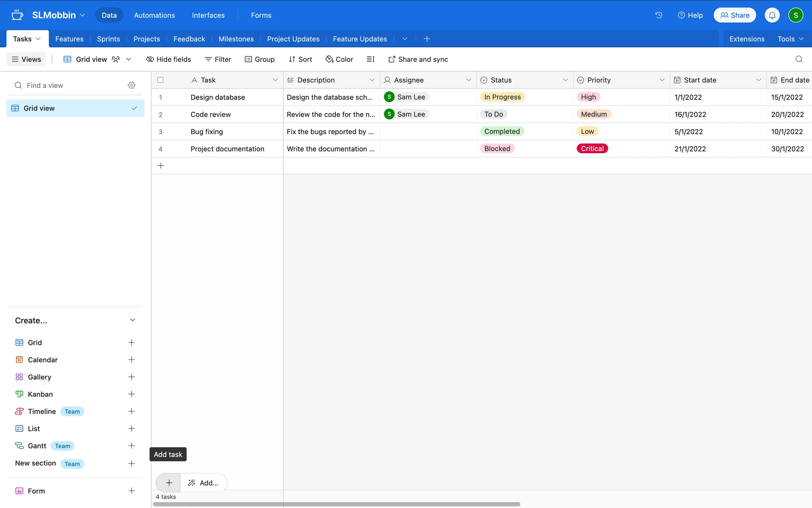Screen dimensions: 812x508
Task: Add a Kanban view with plus
Action: point(132,394)
